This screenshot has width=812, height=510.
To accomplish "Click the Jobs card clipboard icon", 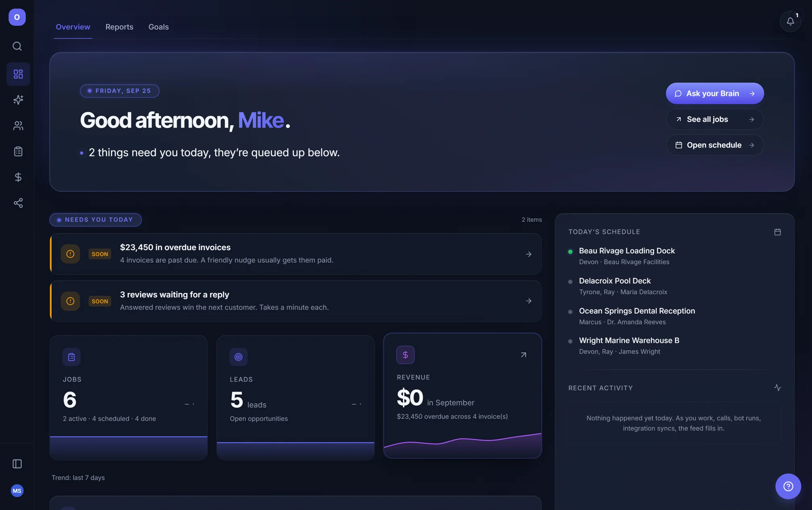I will (x=71, y=357).
